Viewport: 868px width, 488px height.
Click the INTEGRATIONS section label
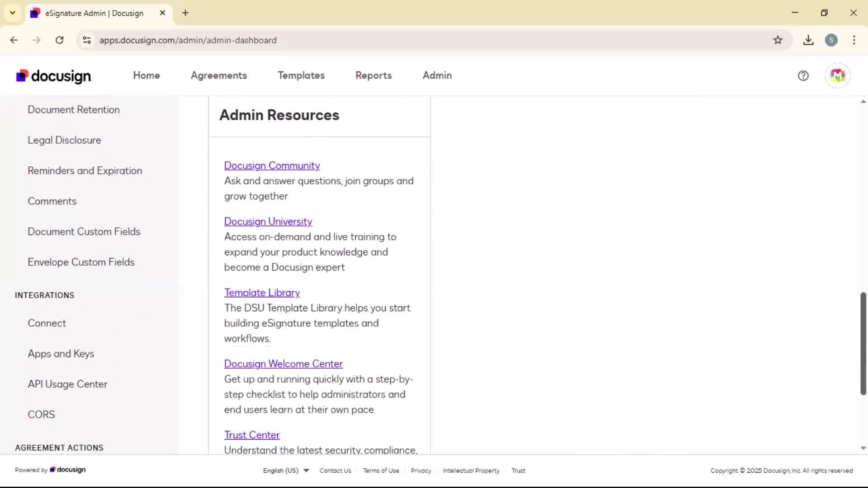[44, 296]
